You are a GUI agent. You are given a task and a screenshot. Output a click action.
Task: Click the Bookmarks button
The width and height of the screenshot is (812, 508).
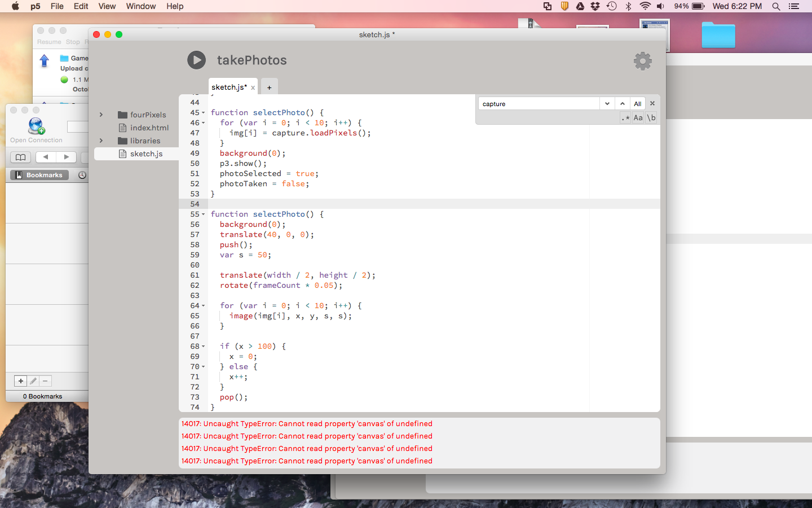[x=39, y=175]
